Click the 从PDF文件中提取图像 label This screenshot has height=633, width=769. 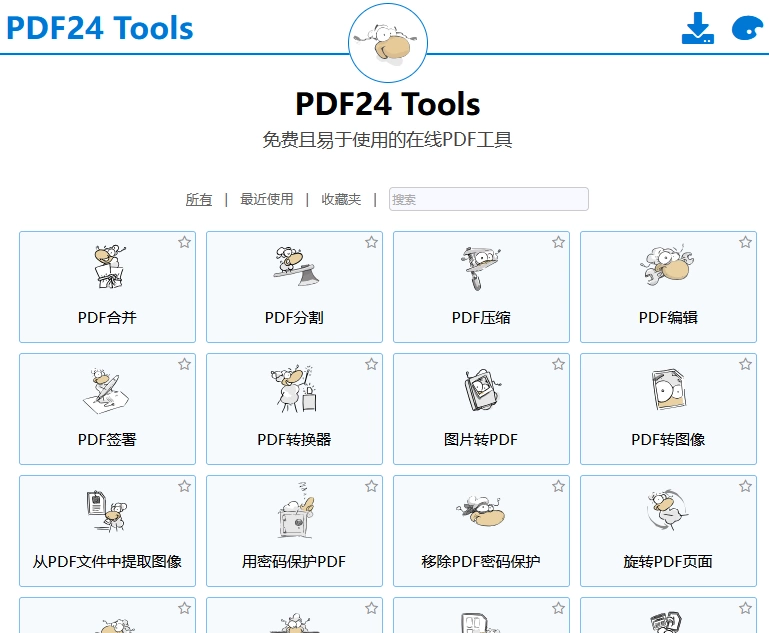tap(107, 562)
